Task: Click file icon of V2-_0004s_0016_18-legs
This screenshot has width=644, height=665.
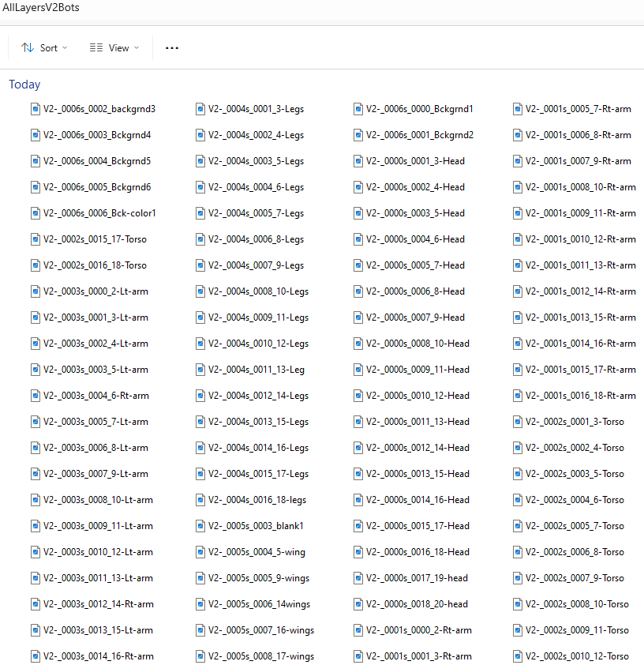Action: pos(200,500)
